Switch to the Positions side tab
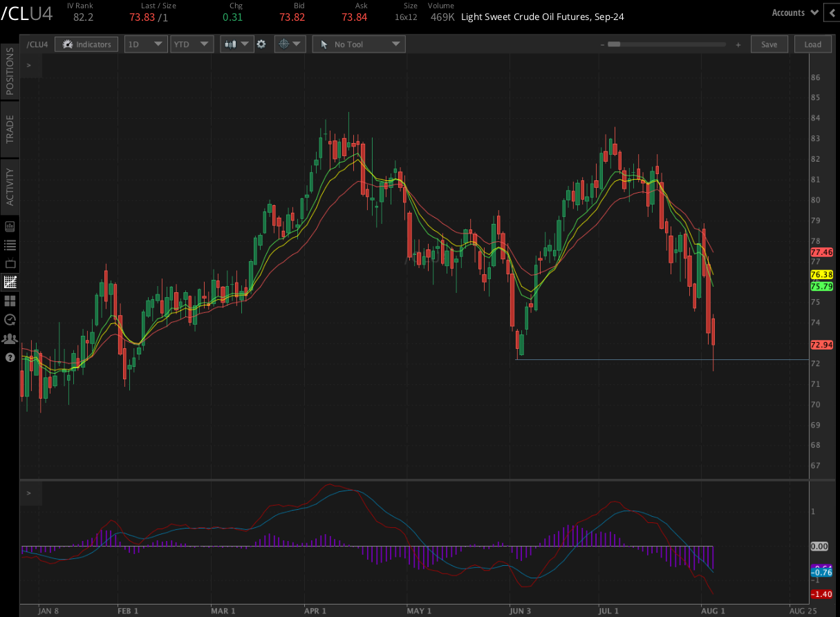Image resolution: width=840 pixels, height=617 pixels. coord(10,72)
